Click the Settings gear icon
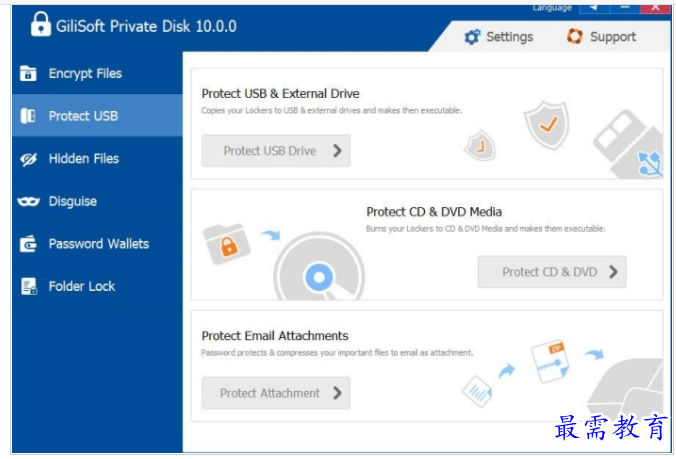 click(472, 37)
